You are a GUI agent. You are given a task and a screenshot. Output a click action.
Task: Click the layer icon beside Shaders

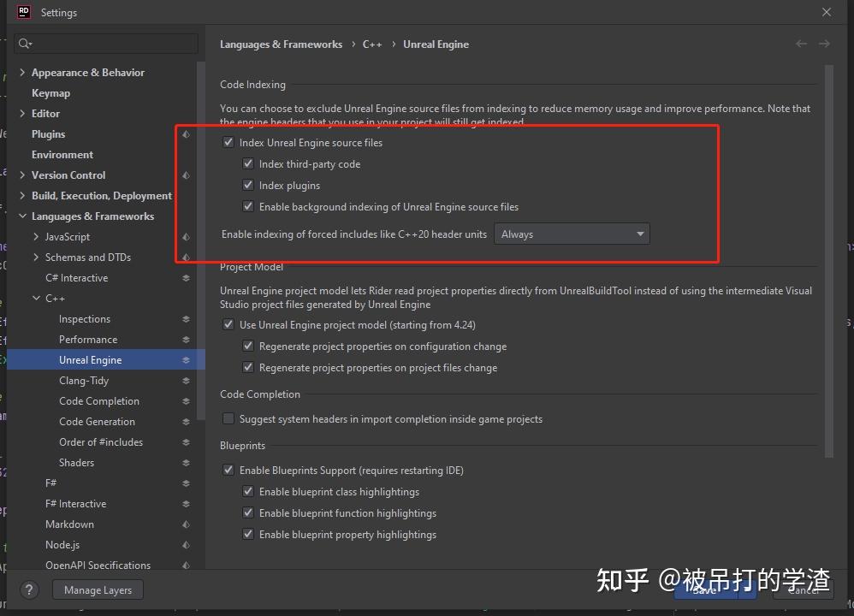185,462
